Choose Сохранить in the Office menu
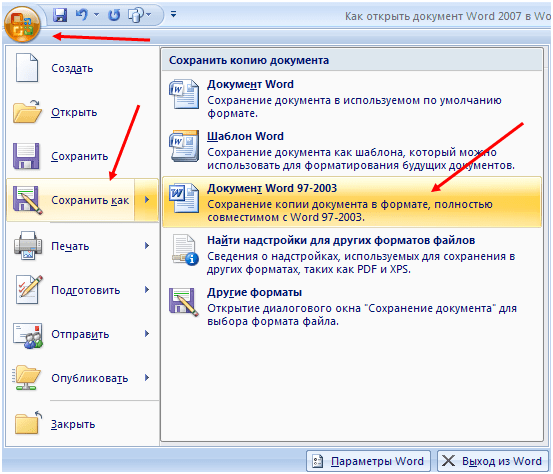This screenshot has width=553, height=474. coord(80,156)
